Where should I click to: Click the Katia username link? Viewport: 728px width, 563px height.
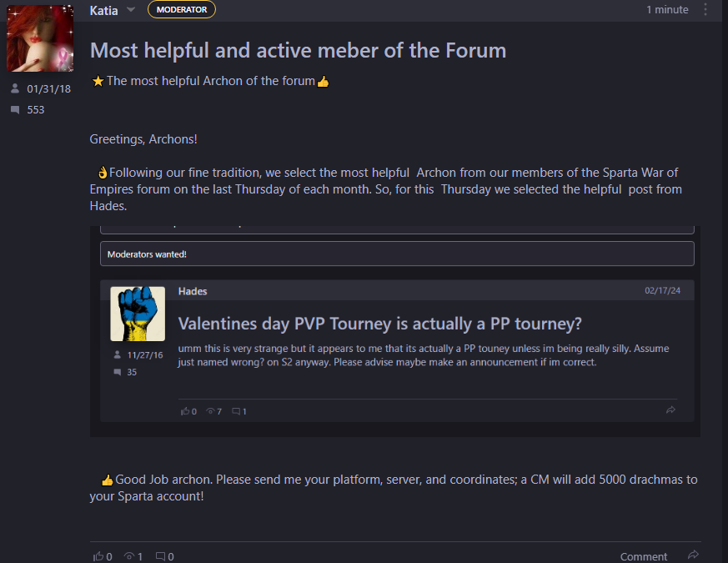pyautogui.click(x=103, y=10)
